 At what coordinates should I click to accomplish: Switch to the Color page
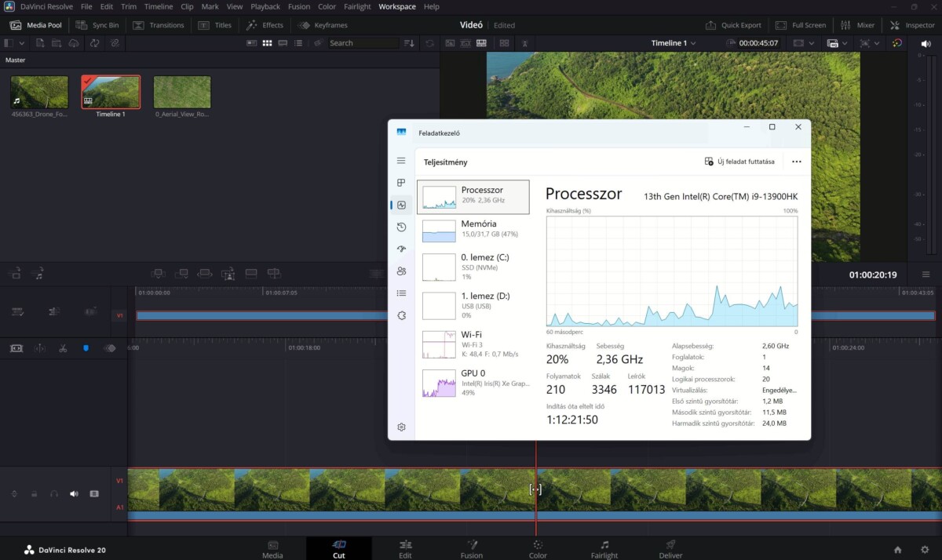pos(538,547)
